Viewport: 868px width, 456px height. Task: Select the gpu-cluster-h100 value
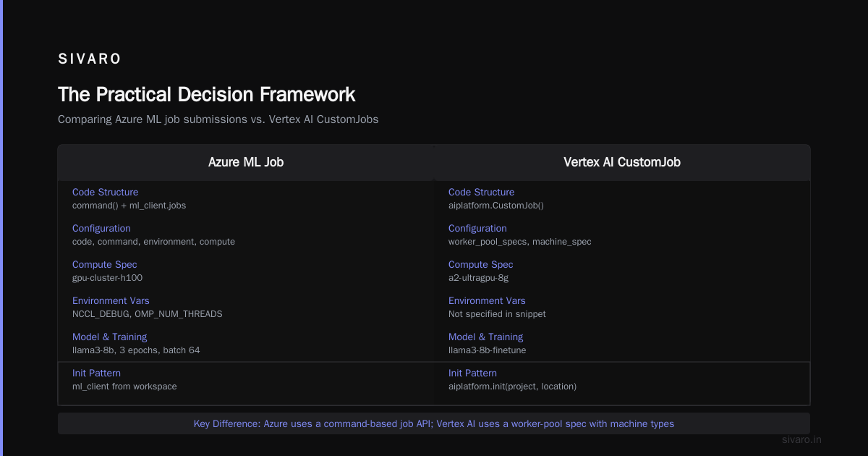pyautogui.click(x=107, y=278)
